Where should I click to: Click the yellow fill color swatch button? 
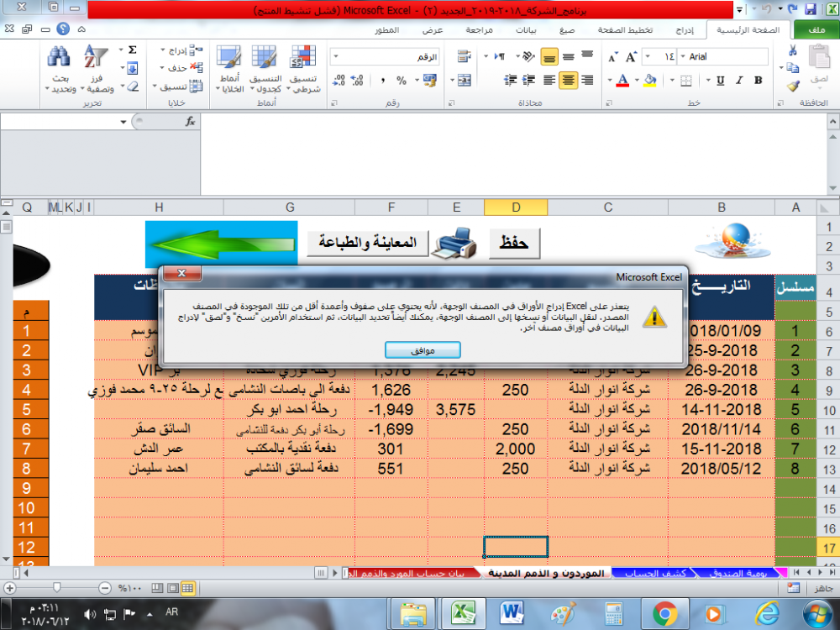[x=650, y=81]
